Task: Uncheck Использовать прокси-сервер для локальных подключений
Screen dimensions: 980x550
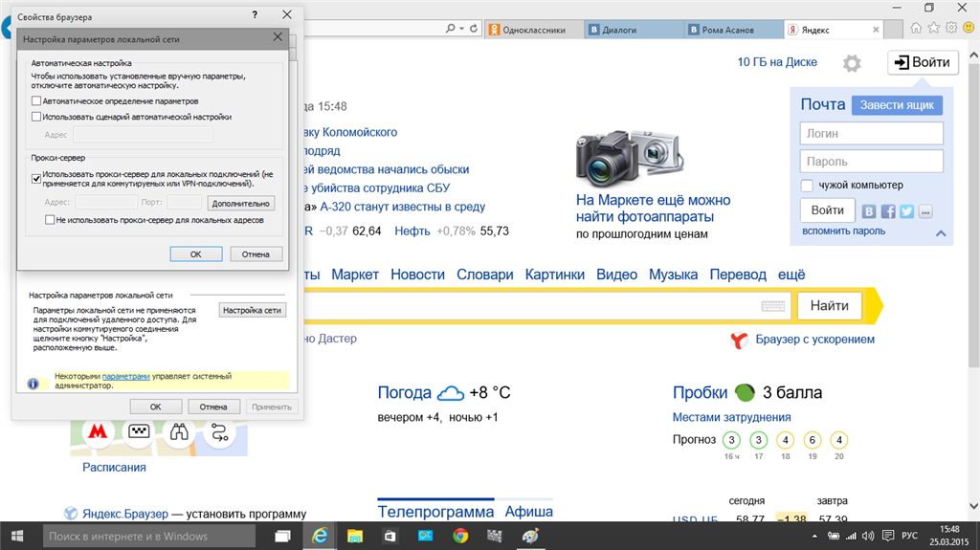Action: click(36, 179)
